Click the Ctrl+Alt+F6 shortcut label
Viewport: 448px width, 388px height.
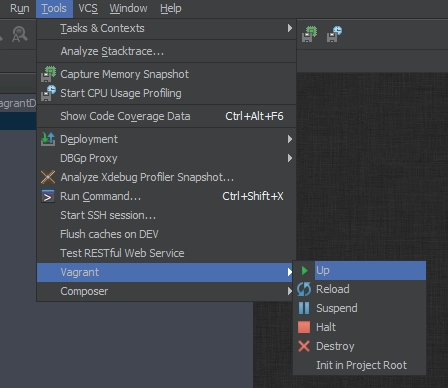tap(254, 116)
